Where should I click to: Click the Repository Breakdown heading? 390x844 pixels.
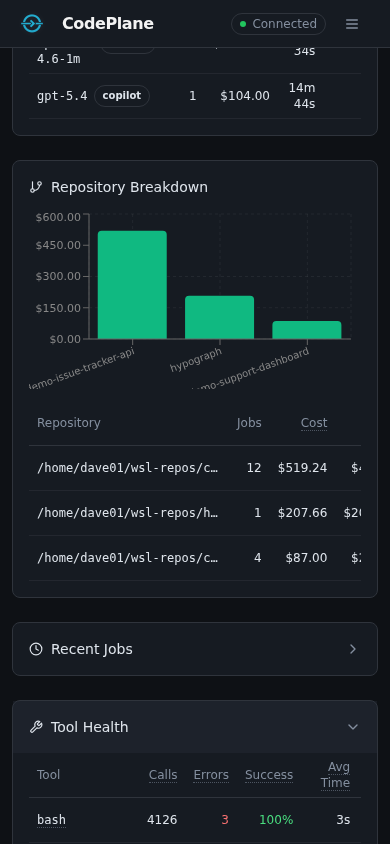coord(129,187)
